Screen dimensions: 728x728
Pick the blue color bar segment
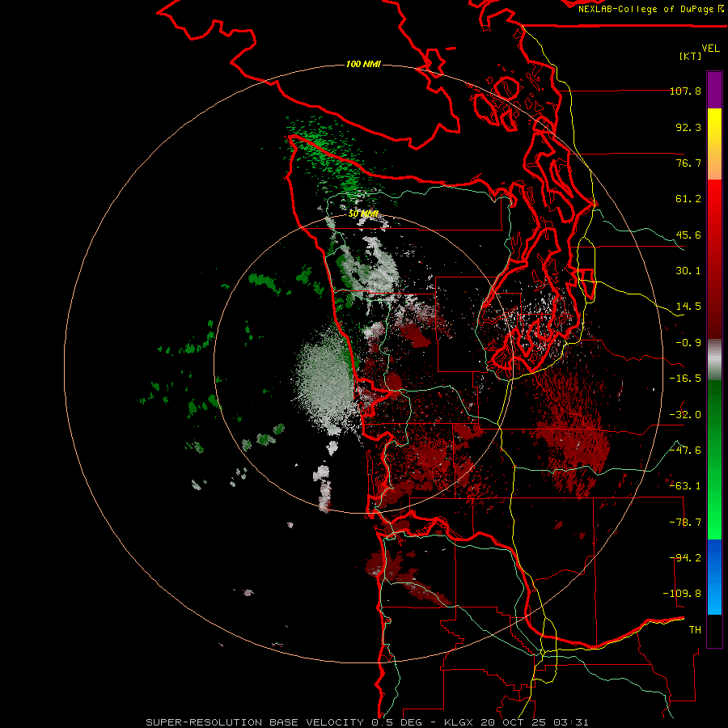714,577
